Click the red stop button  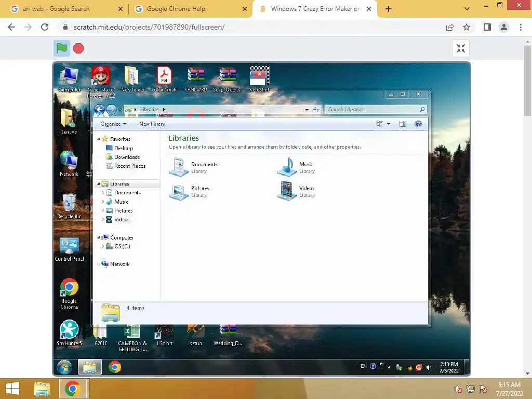pyautogui.click(x=78, y=48)
